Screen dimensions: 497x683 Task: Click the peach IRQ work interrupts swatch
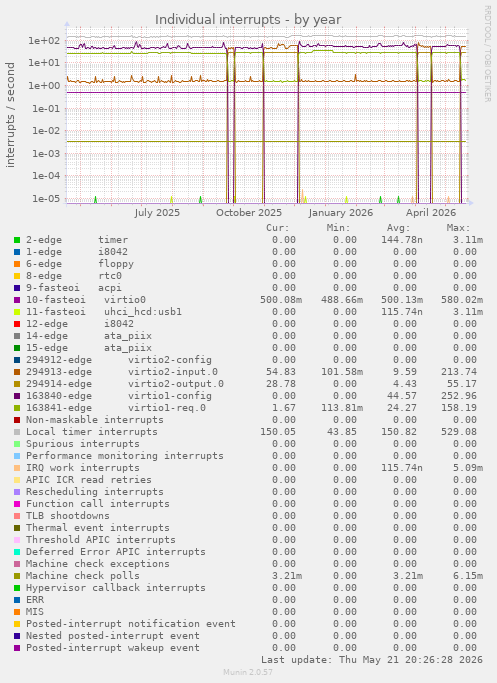pyautogui.click(x=17, y=468)
